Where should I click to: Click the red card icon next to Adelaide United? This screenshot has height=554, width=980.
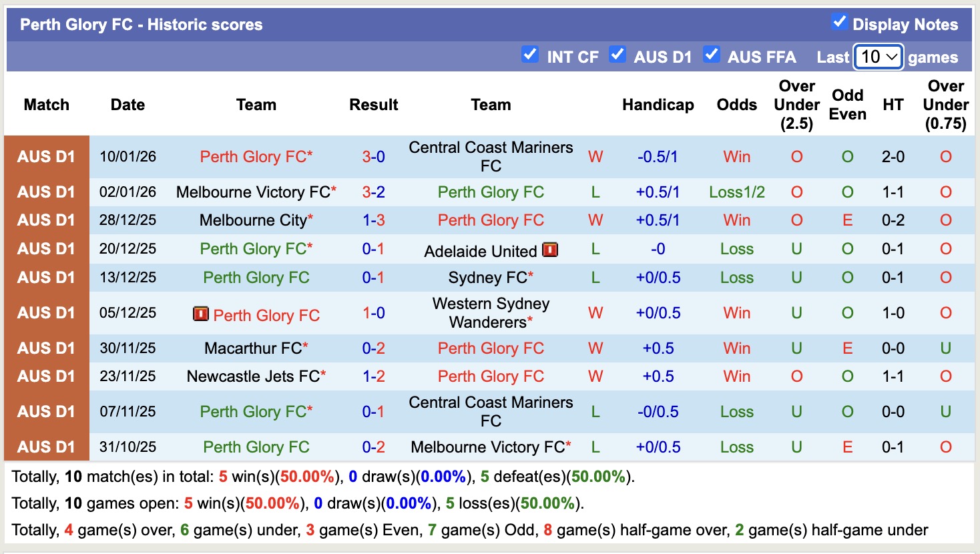click(550, 251)
